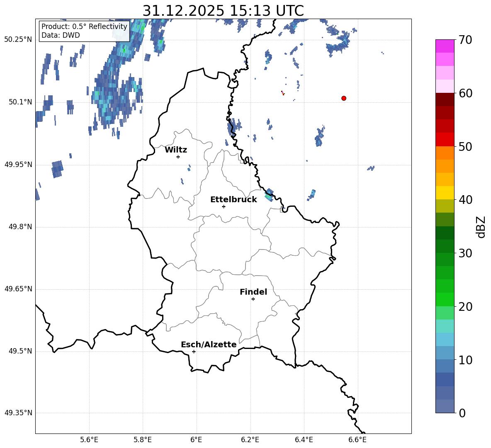
Task: Click the yellow colorbar swatch just above 40 dBZ
Action: click(x=445, y=193)
